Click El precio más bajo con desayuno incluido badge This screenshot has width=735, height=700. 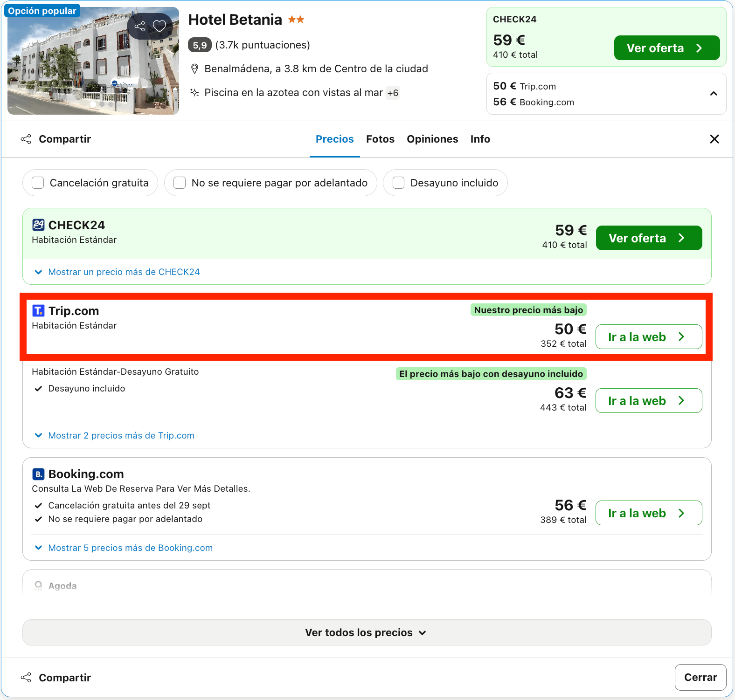491,374
